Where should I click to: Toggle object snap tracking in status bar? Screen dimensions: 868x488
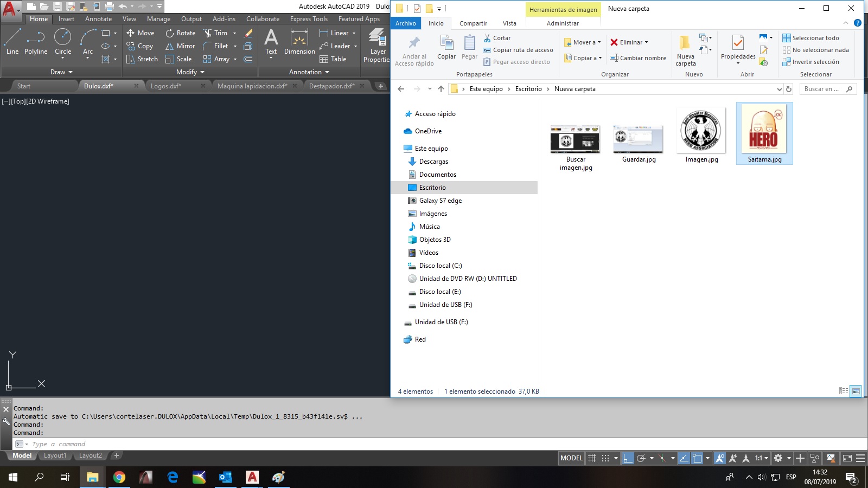[684, 458]
